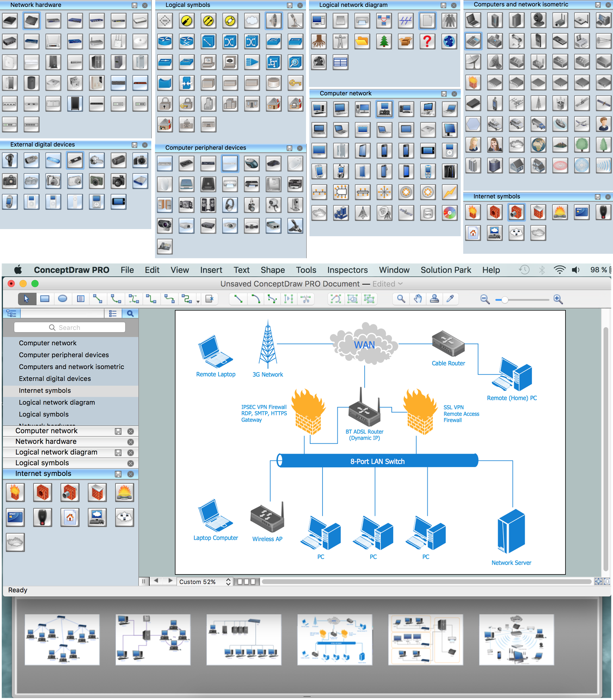Select Computer peripheral devices in library list
613x700 pixels.
pos(64,355)
